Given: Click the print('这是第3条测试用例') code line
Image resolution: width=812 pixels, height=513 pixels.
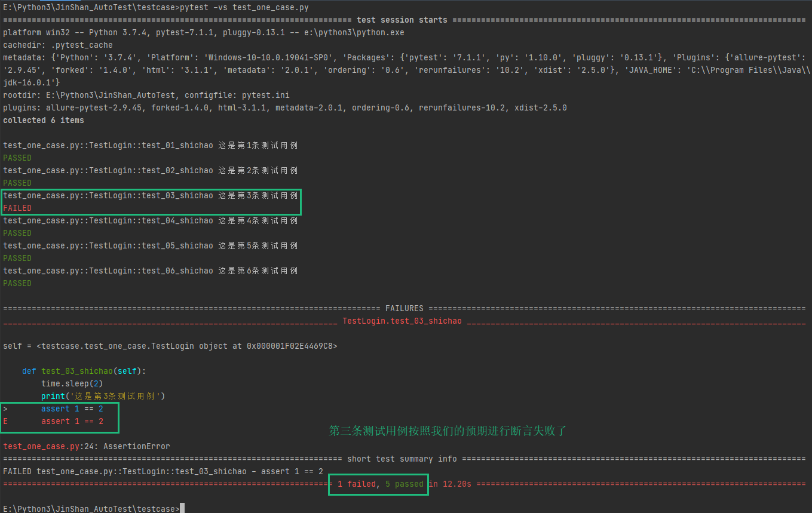Looking at the screenshot, I should (103, 396).
